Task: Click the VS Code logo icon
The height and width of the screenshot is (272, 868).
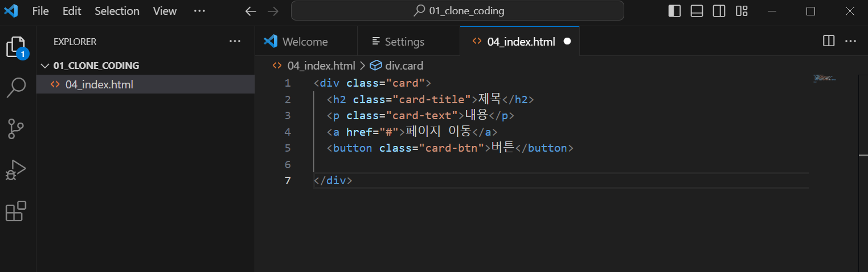Action: tap(11, 11)
